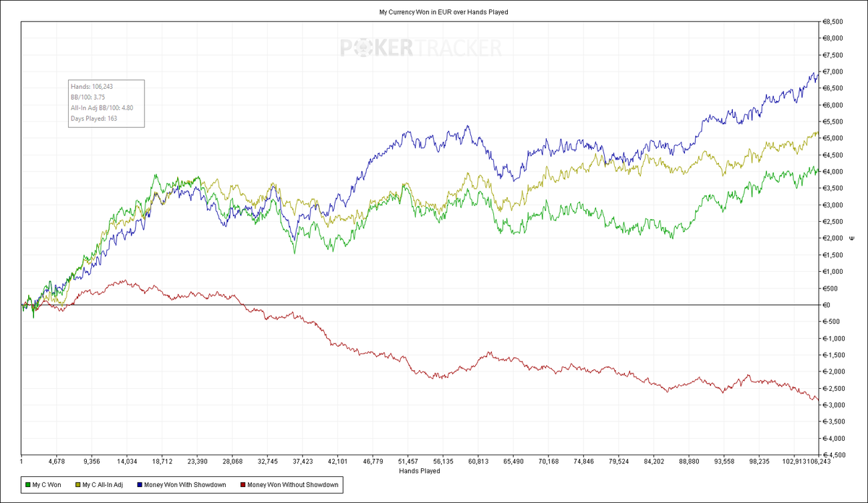Click the 14,034 x-axis tick label

pos(127,460)
